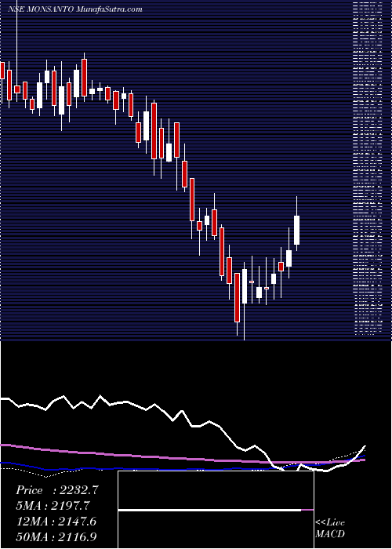392x549 pixels.
Task: Click the <<Live MACD label
Action: [330, 529]
